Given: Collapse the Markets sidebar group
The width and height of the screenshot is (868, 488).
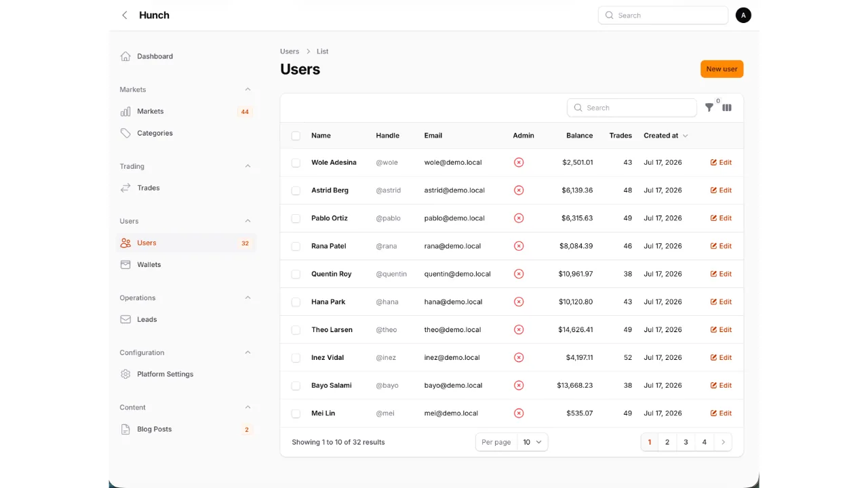Looking at the screenshot, I should click(248, 89).
